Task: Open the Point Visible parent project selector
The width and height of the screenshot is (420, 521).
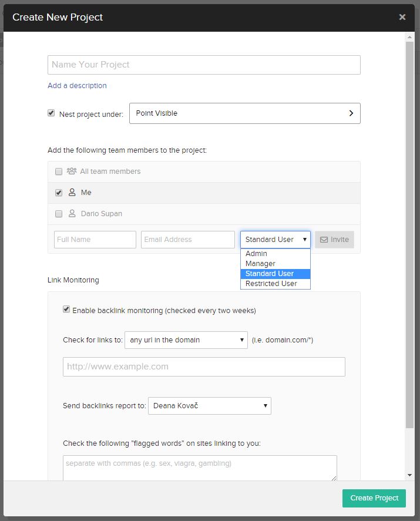Action: [245, 113]
